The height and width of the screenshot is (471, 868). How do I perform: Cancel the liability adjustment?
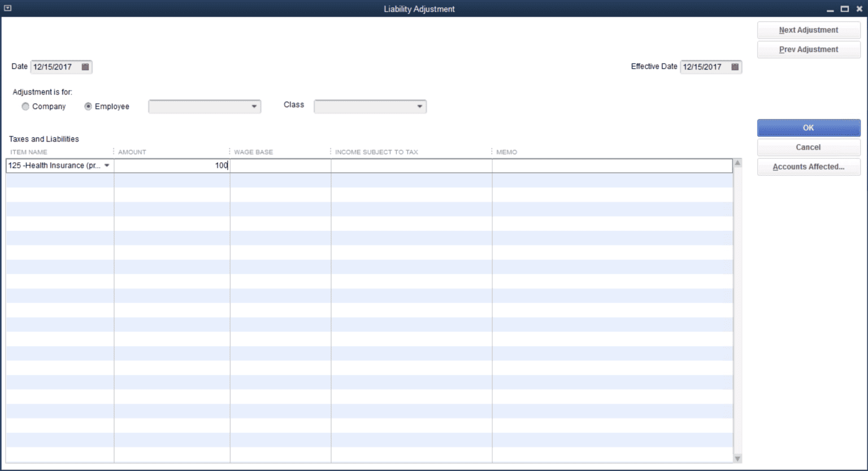(808, 147)
